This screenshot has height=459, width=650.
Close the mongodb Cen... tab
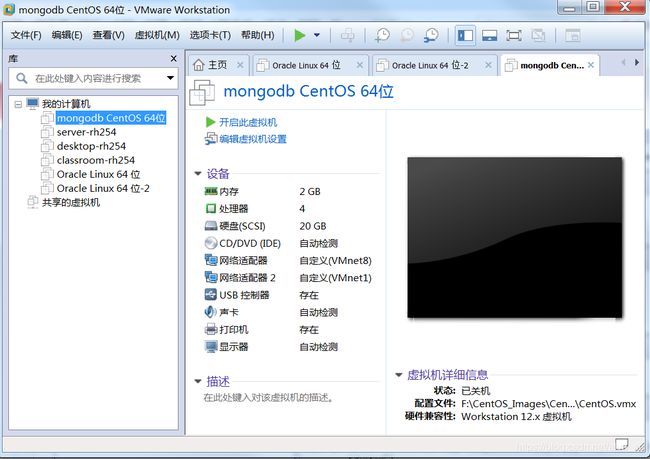[591, 65]
